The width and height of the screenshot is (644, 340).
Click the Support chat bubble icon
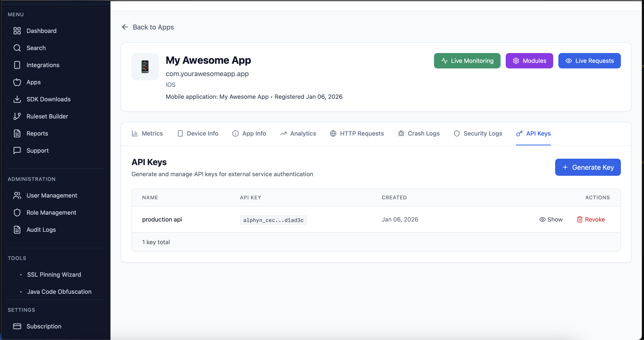pyautogui.click(x=17, y=151)
